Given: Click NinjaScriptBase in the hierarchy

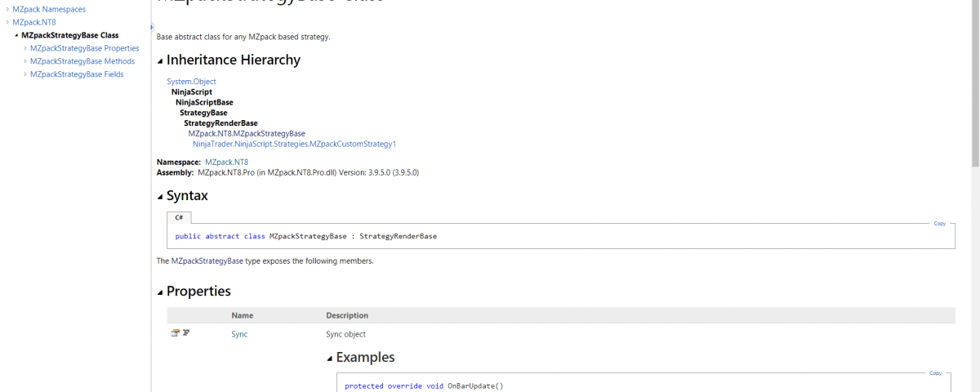Looking at the screenshot, I should point(204,102).
